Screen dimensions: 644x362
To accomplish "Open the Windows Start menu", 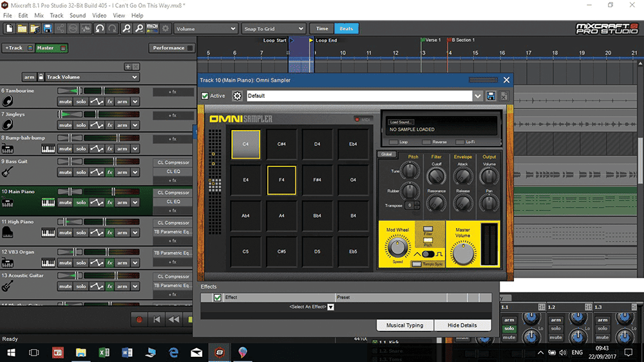I will (11, 352).
